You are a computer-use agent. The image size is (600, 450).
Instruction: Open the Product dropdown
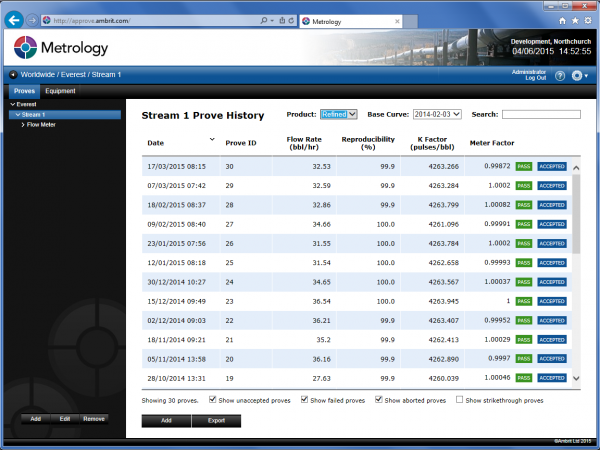coord(339,114)
